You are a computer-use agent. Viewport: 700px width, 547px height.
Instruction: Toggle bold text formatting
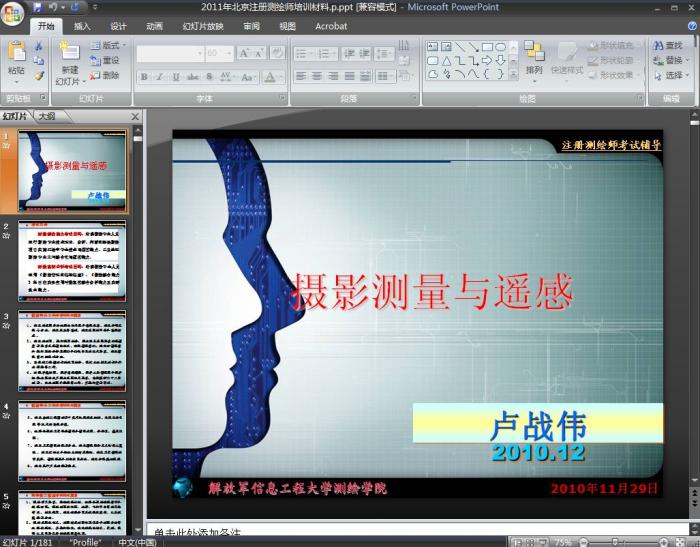145,77
